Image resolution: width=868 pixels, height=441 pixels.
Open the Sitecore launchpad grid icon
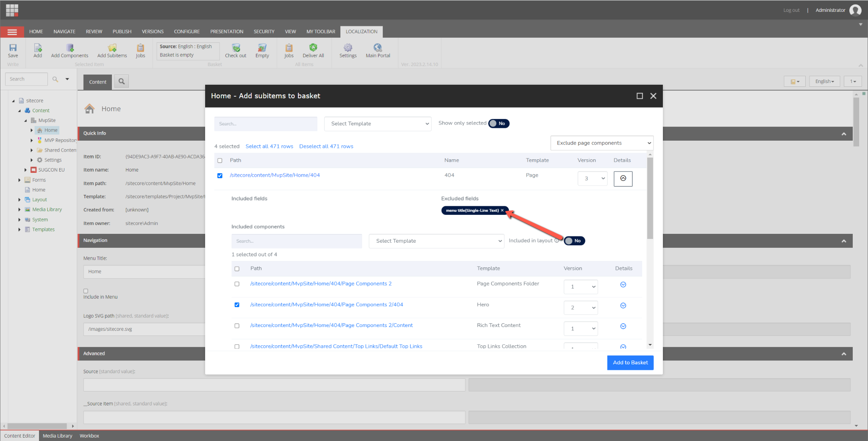[12, 10]
